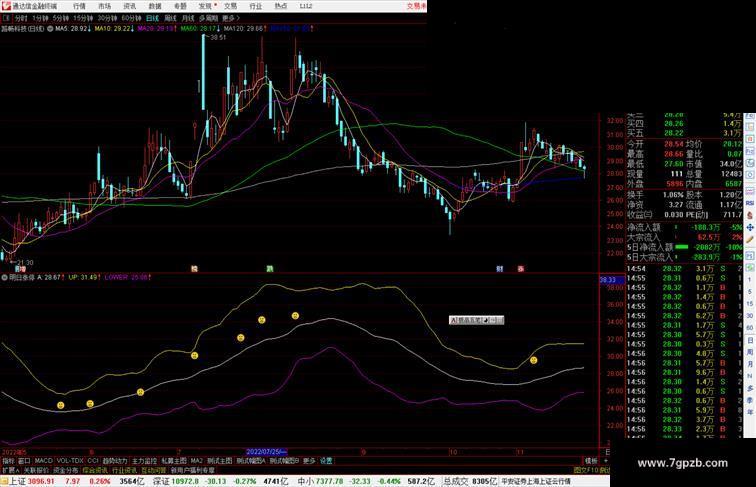Click the 上证 index in status bar

click(x=17, y=481)
